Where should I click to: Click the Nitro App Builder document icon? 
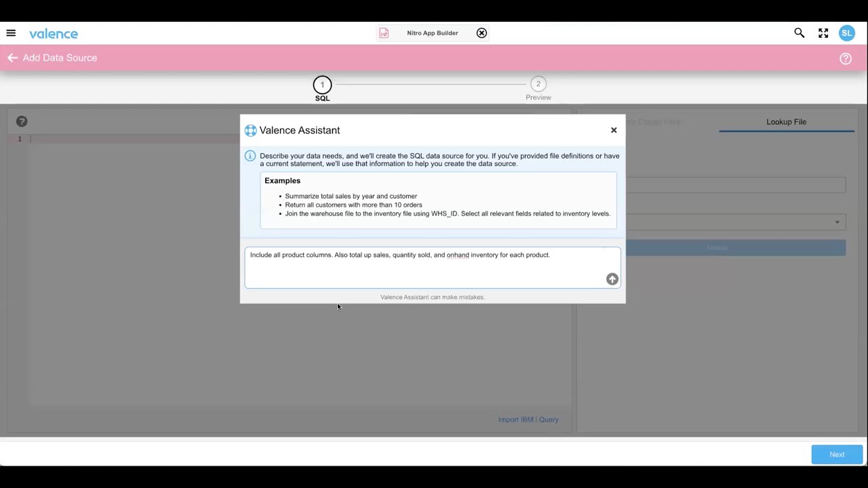click(384, 33)
